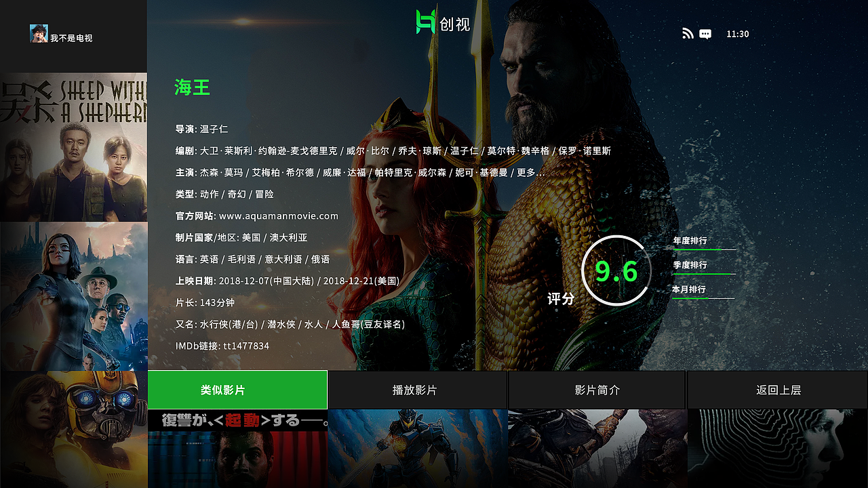The height and width of the screenshot is (488, 868).
Task: Expand cast list via 更多...
Action: (530, 173)
